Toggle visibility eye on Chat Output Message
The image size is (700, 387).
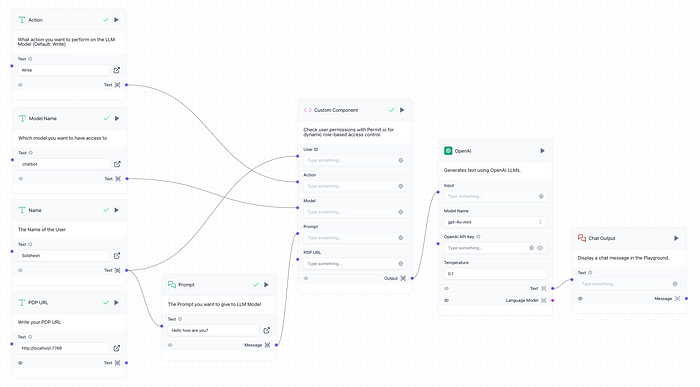click(x=580, y=299)
